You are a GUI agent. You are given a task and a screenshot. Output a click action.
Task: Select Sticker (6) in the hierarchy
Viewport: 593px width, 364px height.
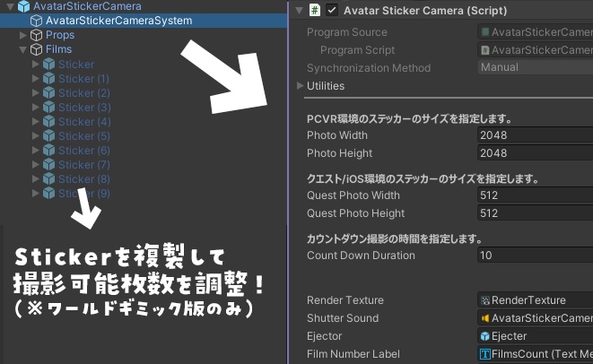[84, 151]
